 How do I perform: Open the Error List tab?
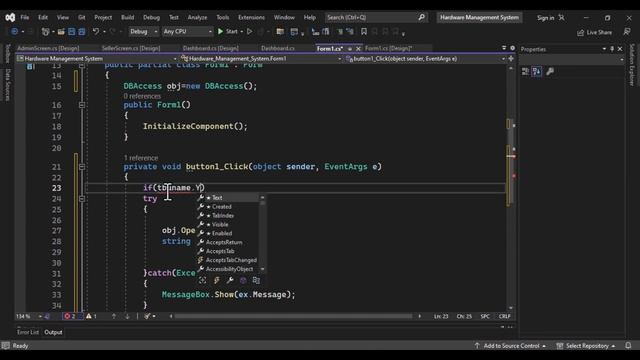28,332
